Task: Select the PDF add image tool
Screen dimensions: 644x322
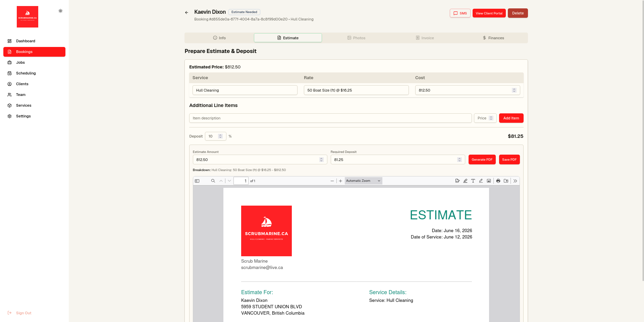Action: pos(489,181)
